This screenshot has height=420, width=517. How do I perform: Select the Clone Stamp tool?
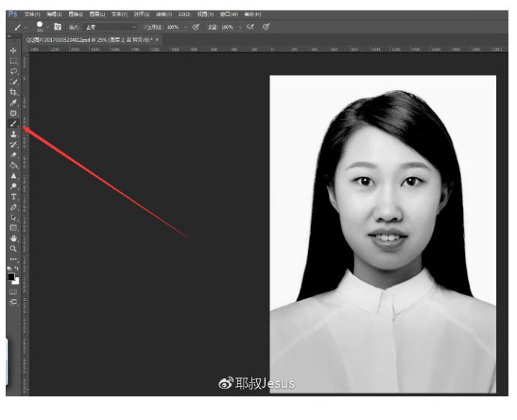(13, 134)
